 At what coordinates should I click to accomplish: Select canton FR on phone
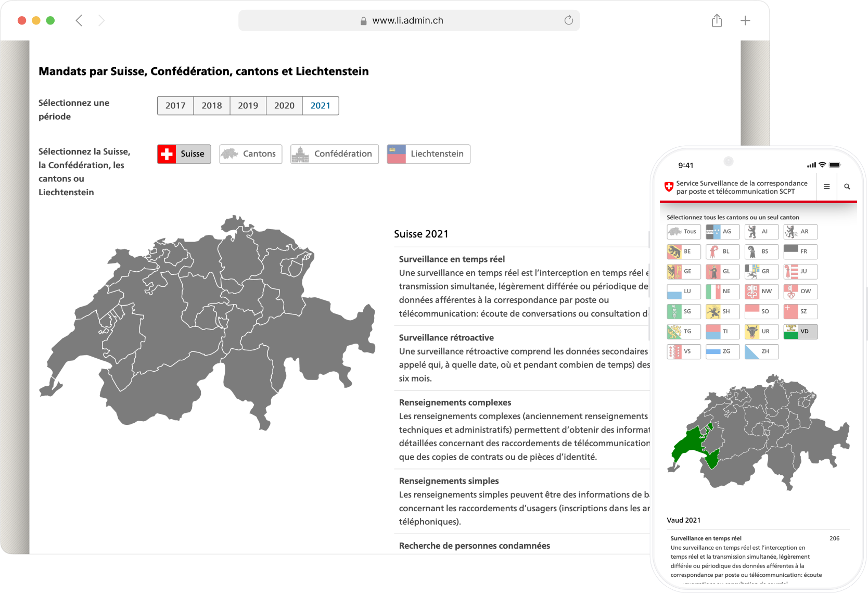(x=800, y=251)
